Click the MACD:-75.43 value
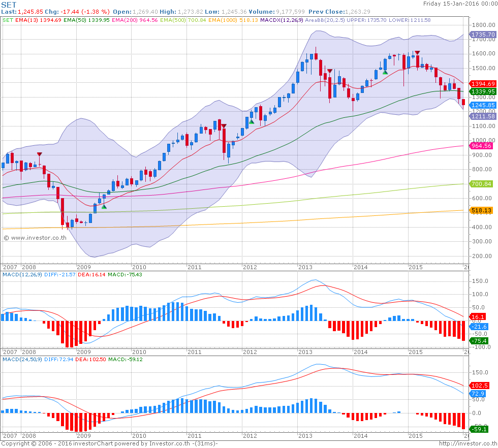Viewport: 498px width, 448px height. 125,274
